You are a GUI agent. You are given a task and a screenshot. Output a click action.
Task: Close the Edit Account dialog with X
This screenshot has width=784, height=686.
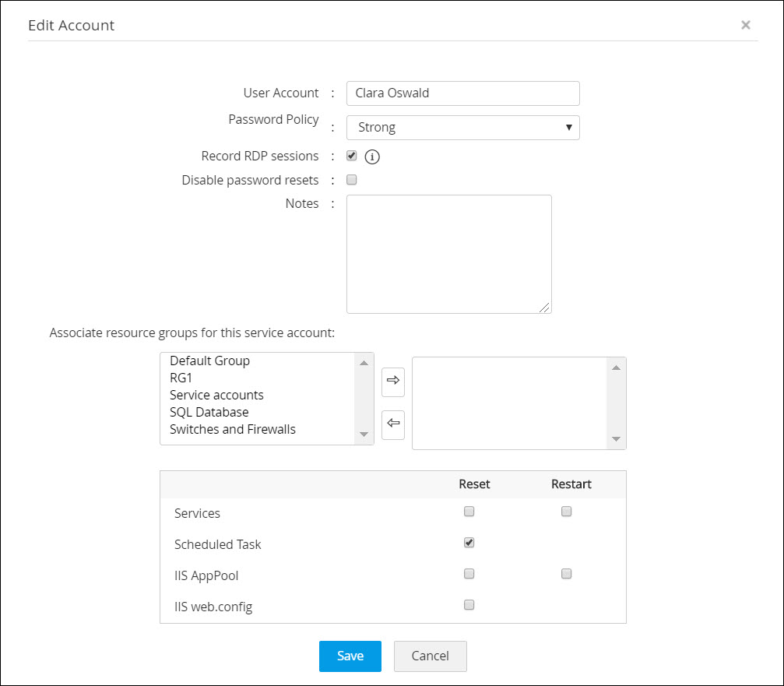746,25
